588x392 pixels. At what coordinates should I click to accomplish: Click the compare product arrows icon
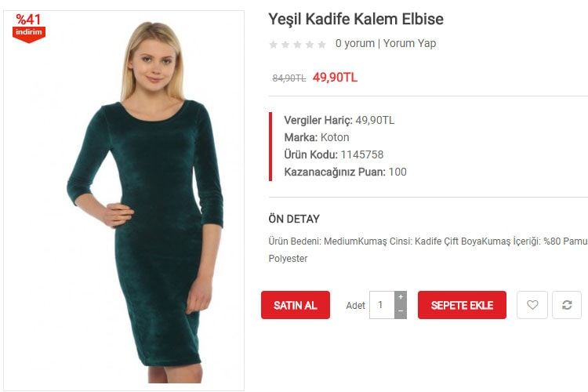[x=567, y=305]
